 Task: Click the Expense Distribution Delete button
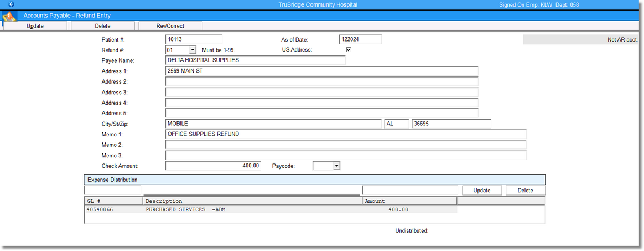525,191
